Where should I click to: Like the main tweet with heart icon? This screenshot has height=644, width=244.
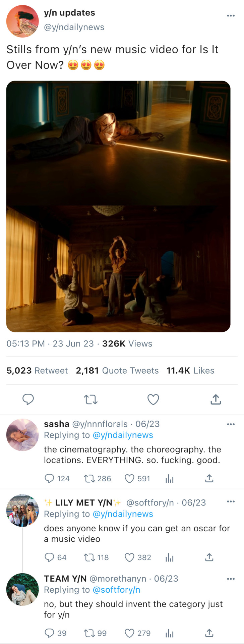coord(153,399)
